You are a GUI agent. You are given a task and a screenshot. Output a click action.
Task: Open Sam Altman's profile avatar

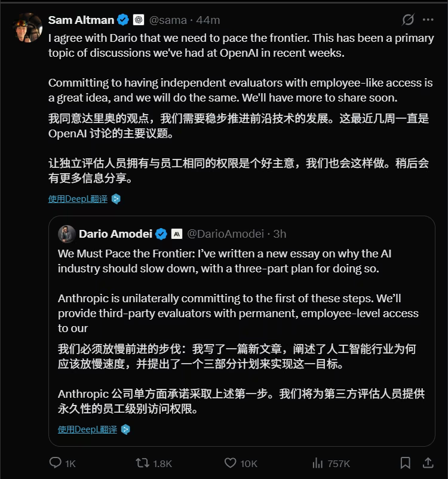point(28,28)
